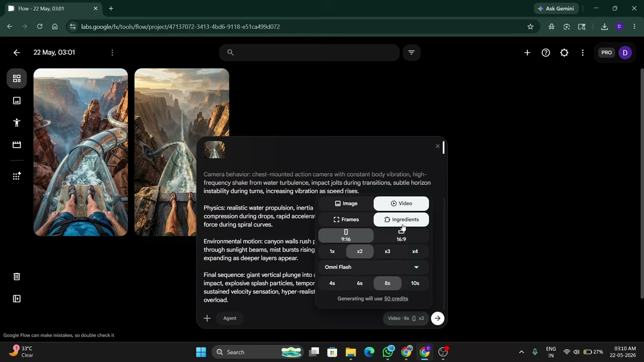Open the Video 8s x2 settings pill
The image size is (644, 362).
coord(406,318)
